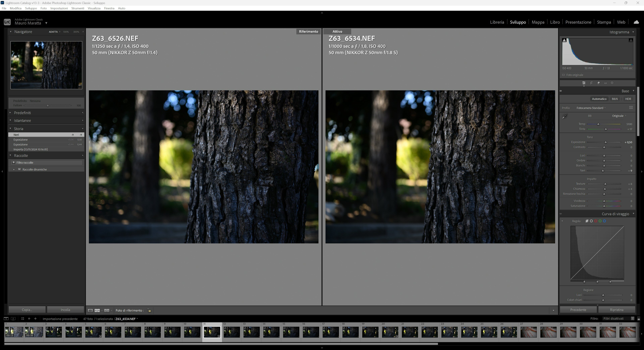Open the Masking tool icon
The height and width of the screenshot is (350, 644).
tap(612, 83)
